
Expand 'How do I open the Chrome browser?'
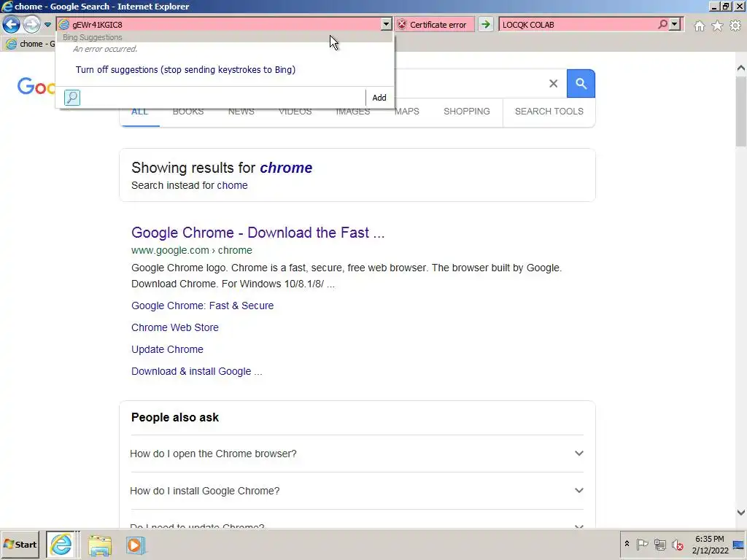(x=357, y=454)
